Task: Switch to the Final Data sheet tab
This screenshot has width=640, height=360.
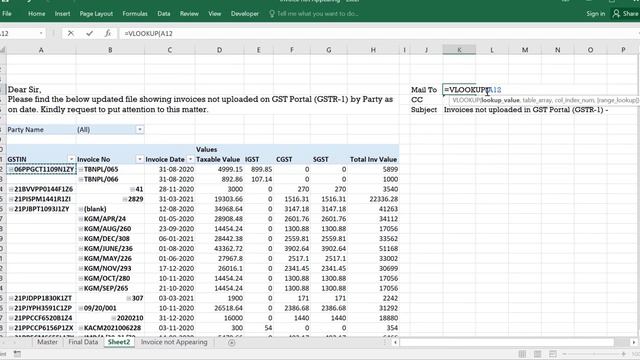Action: (x=83, y=342)
